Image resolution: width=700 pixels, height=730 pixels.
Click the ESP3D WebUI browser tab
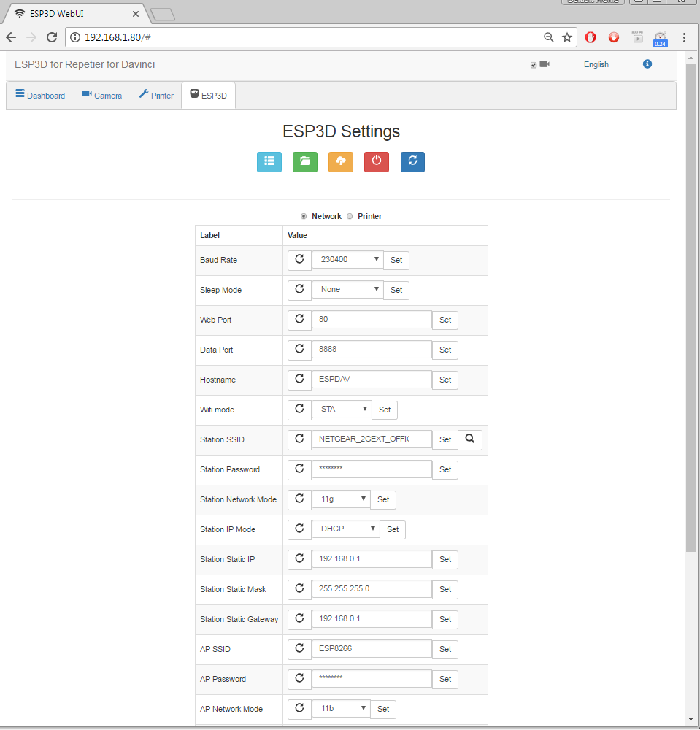[77, 13]
